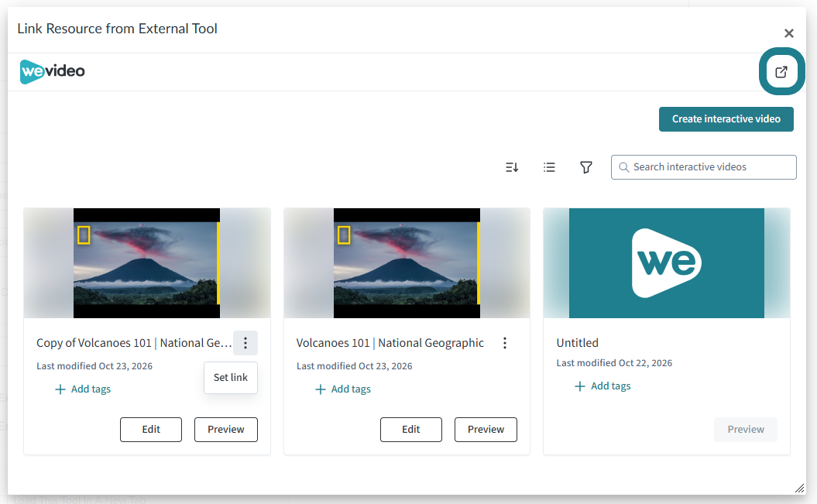Click Create interactive video button
Viewport: 817px width, 504px height.
(x=726, y=119)
